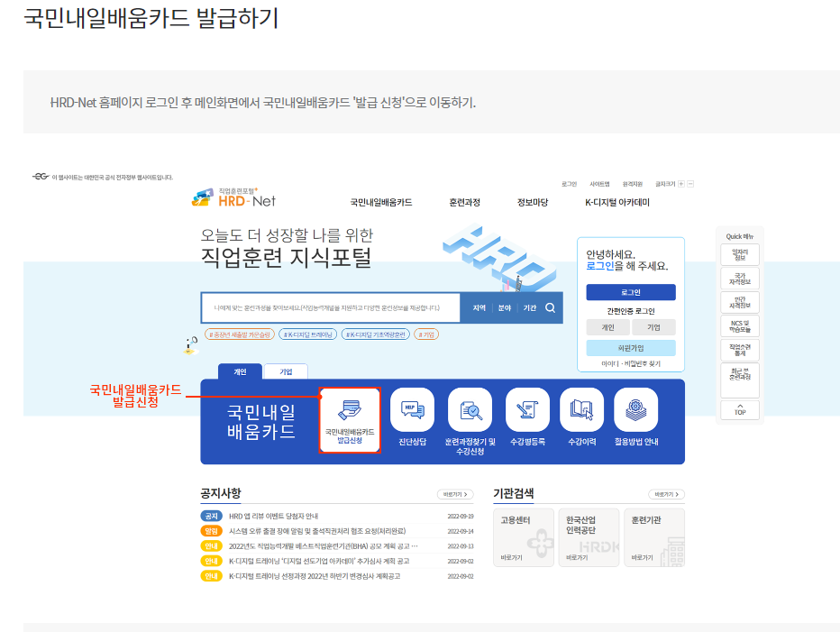Open the 한국산업인력공단 card
840x632 pixels.
(589, 537)
